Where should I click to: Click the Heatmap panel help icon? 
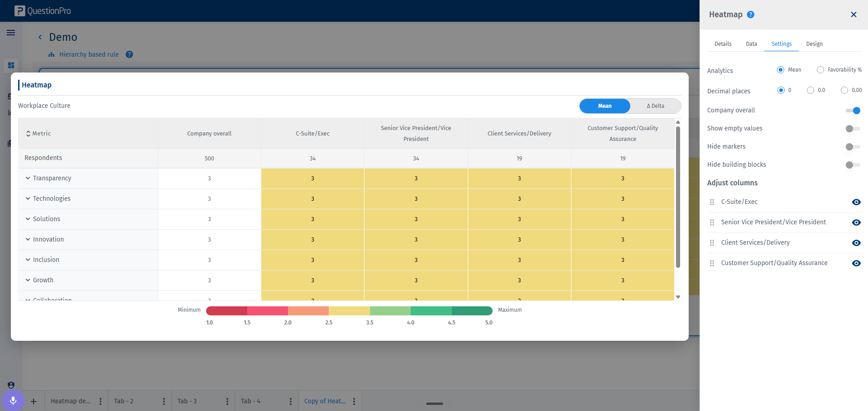pyautogui.click(x=751, y=15)
